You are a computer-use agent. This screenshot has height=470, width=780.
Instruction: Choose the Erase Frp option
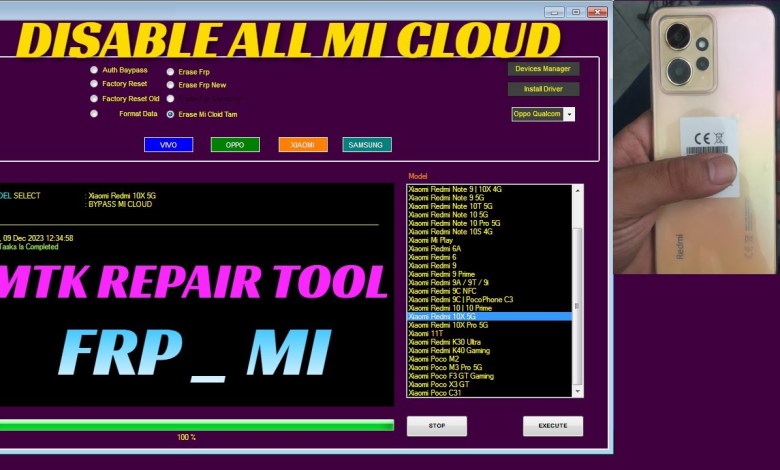(x=170, y=72)
